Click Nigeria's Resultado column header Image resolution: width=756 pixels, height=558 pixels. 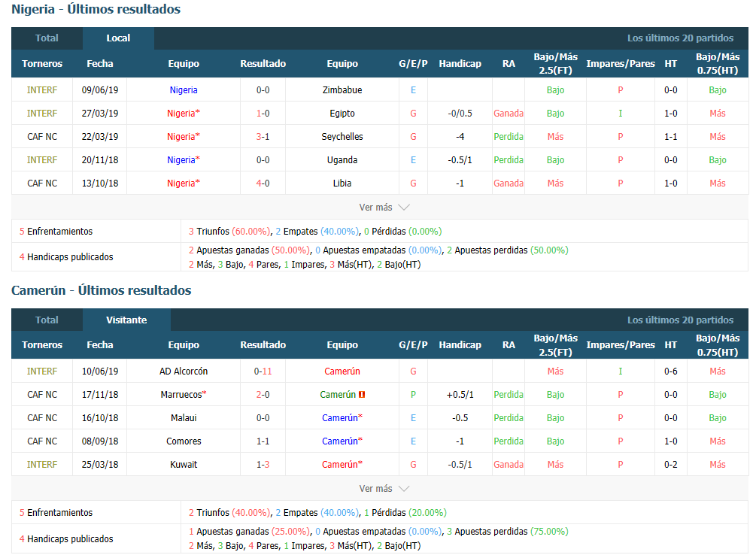(x=263, y=64)
